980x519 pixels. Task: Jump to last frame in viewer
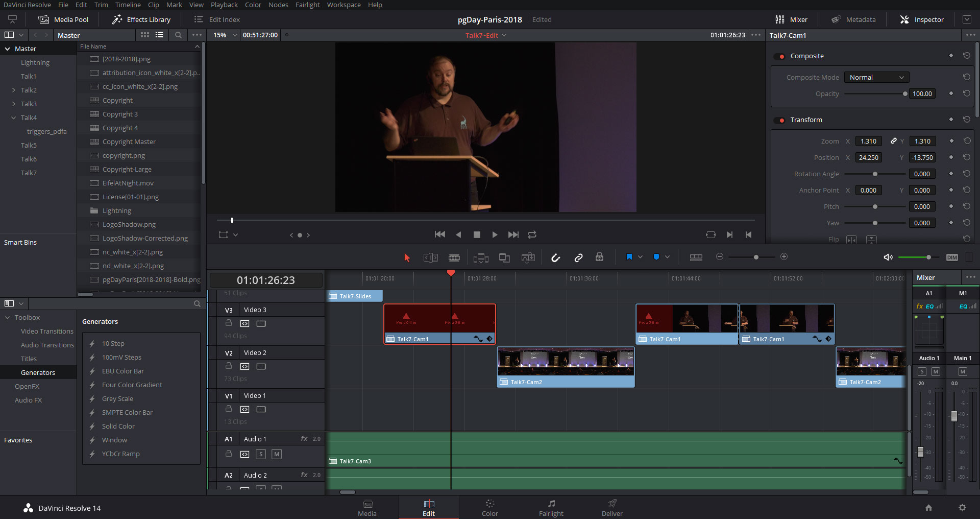coord(513,234)
